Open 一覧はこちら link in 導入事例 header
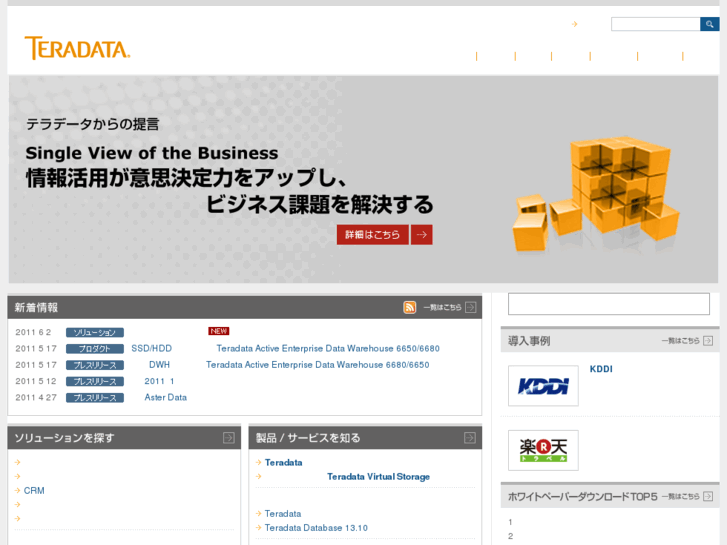727x545 pixels. coord(680,341)
